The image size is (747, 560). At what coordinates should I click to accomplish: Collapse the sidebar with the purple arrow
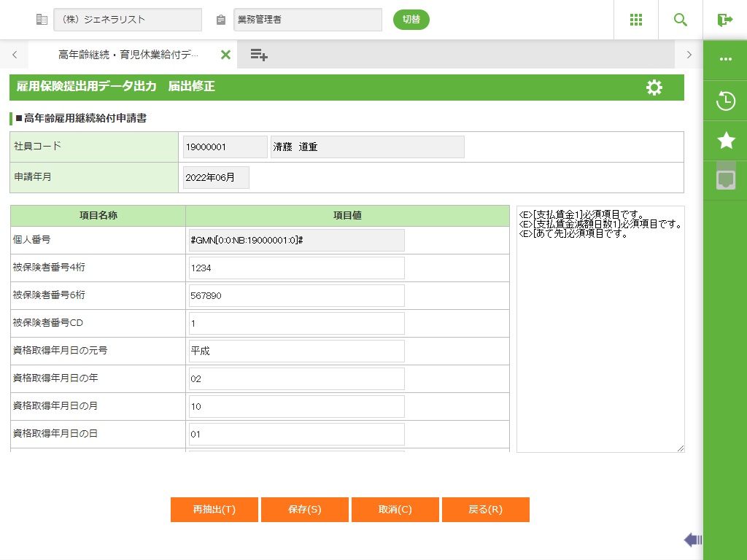pos(692,540)
